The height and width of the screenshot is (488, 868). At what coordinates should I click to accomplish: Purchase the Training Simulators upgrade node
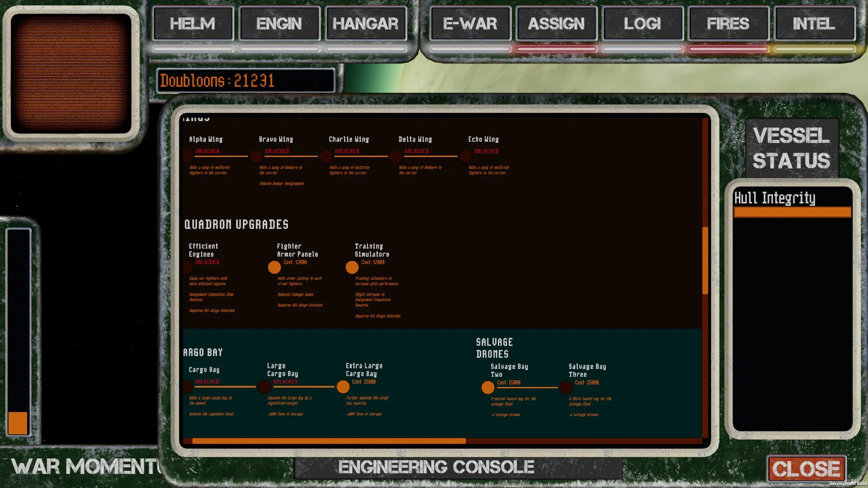[352, 267]
